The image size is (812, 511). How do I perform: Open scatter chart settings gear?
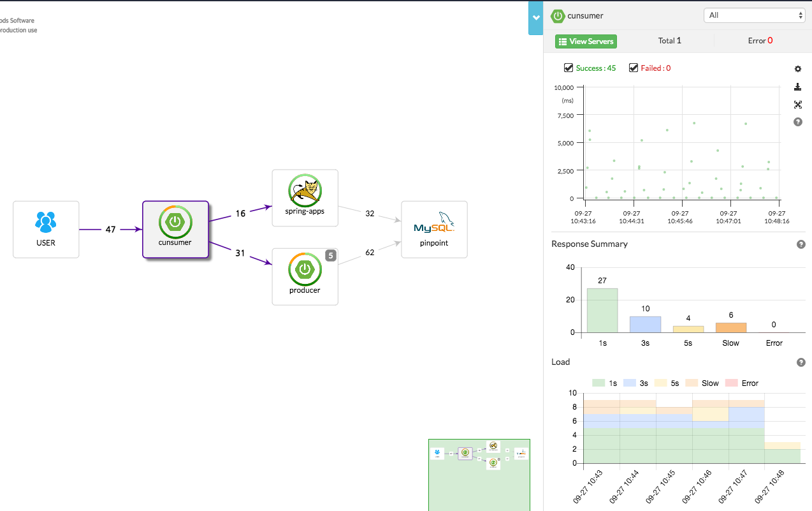(x=797, y=69)
